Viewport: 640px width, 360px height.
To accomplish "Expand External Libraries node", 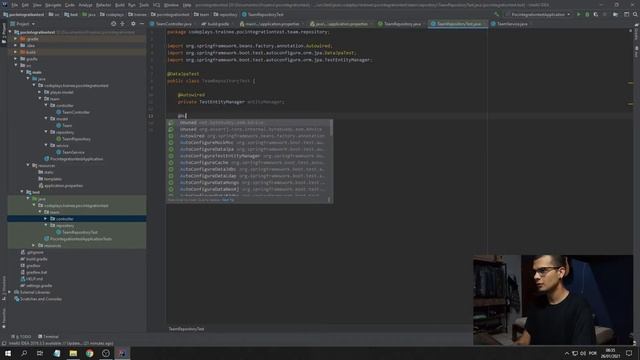I will pyautogui.click(x=10, y=292).
